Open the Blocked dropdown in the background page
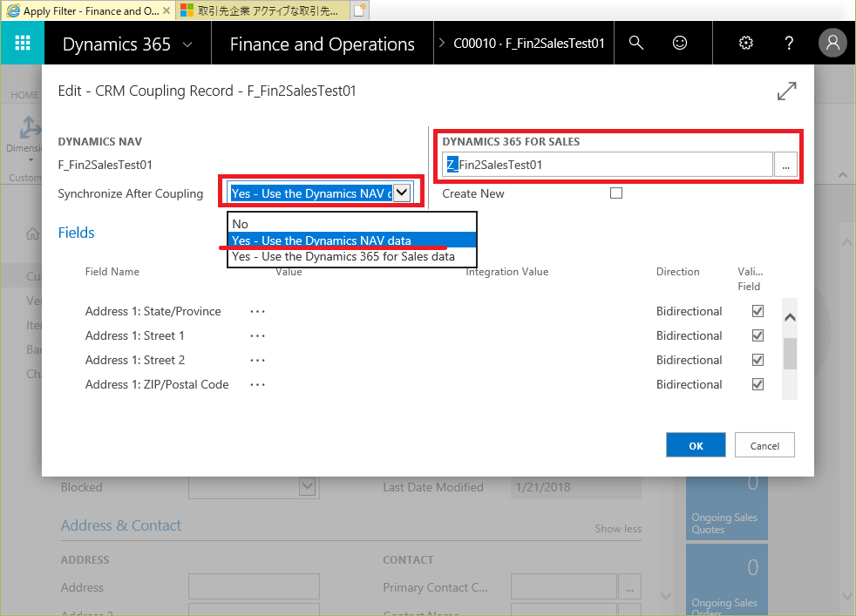This screenshot has width=856, height=616. point(308,487)
